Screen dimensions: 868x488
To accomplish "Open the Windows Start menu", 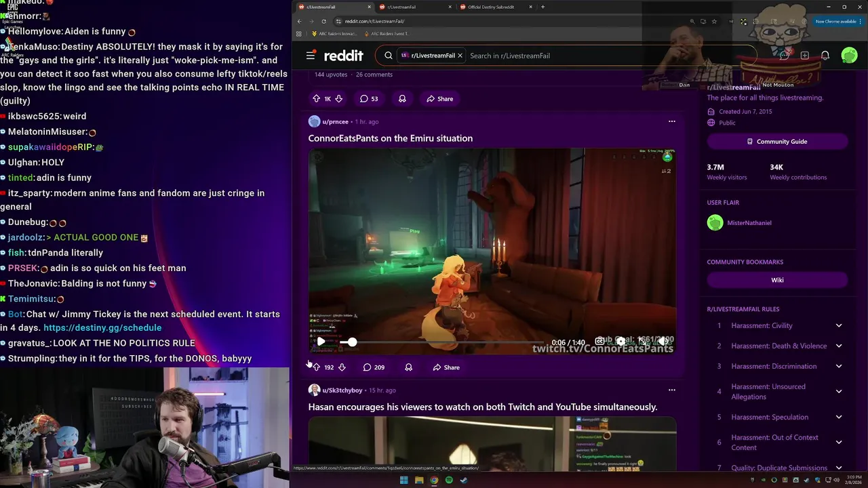I will point(404,481).
